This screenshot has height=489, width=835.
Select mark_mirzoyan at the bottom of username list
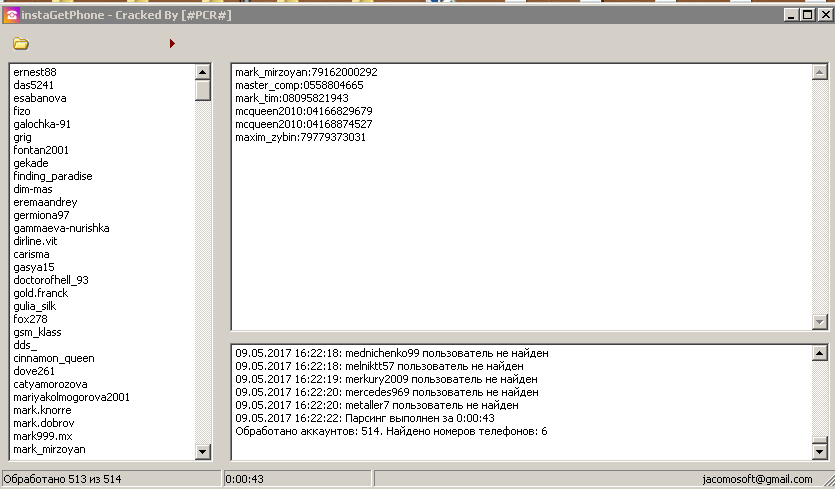pyautogui.click(x=49, y=449)
